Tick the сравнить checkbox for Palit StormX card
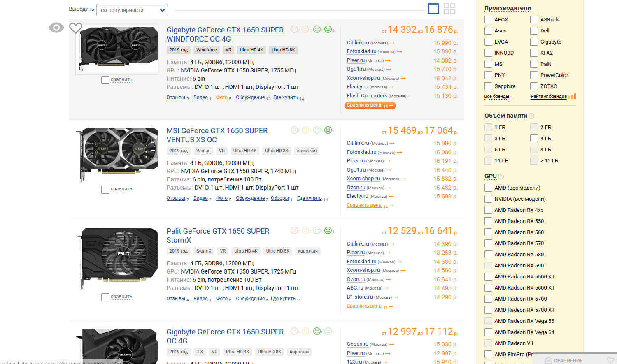The image size is (617, 364). click(x=105, y=297)
